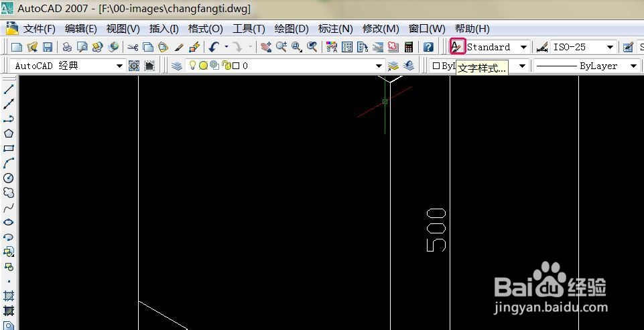Image resolution: width=644 pixels, height=330 pixels.
Task: Select the Match Properties brush icon
Action: (179, 47)
